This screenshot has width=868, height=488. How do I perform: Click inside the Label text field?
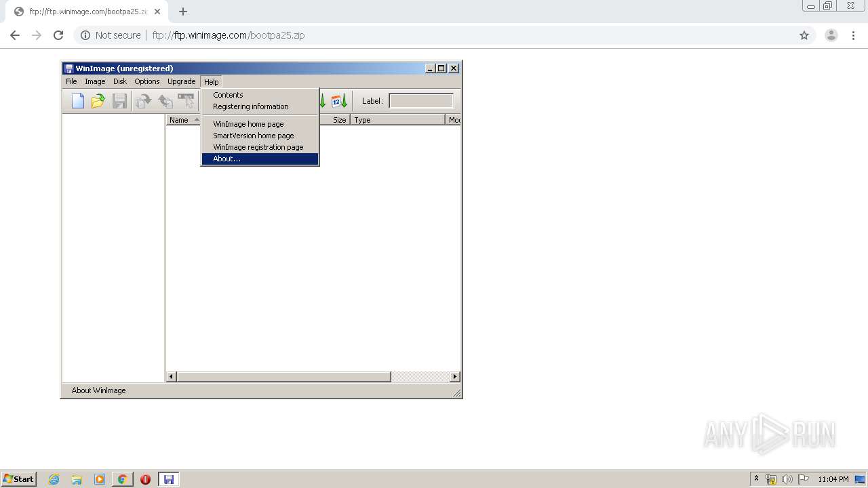pos(421,101)
